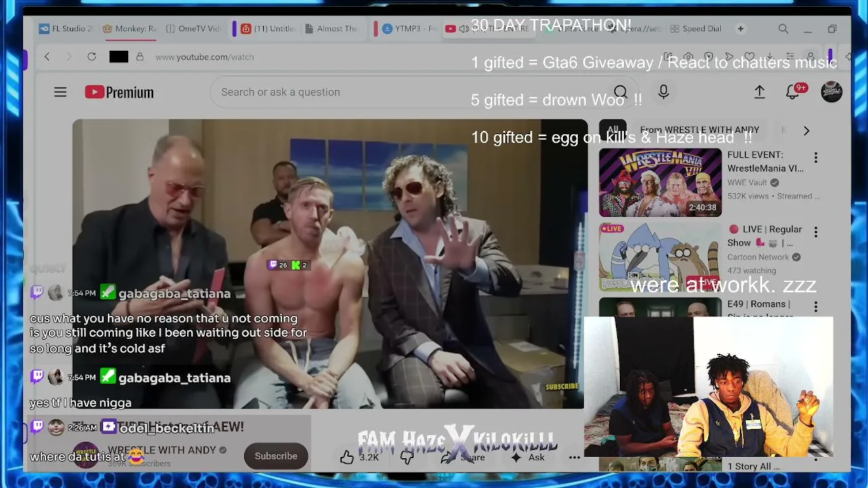
Task: Click the browser forward arrow
Action: pyautogui.click(x=68, y=57)
